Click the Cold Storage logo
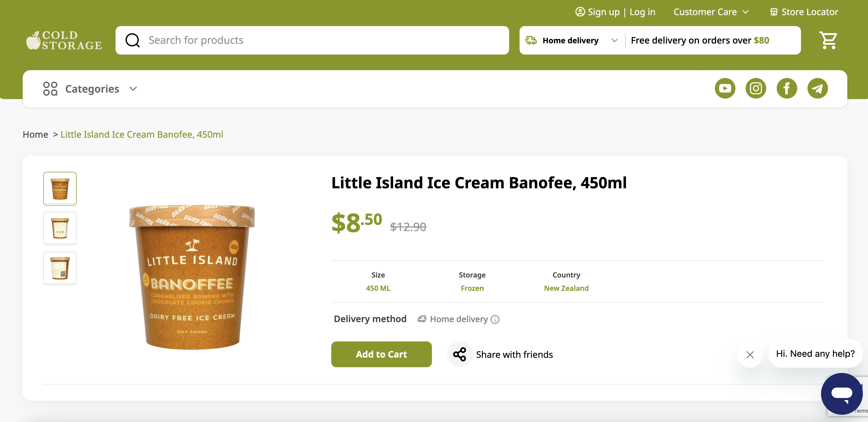The width and height of the screenshot is (868, 422). [64, 40]
